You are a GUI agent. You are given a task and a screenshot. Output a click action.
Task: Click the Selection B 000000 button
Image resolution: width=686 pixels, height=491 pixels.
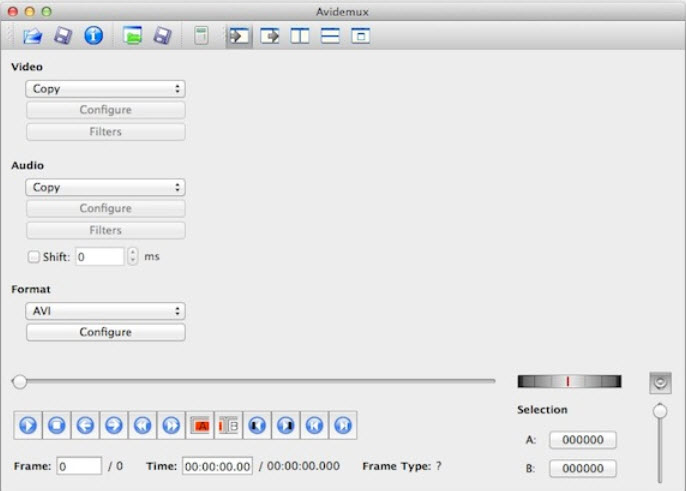[583, 468]
